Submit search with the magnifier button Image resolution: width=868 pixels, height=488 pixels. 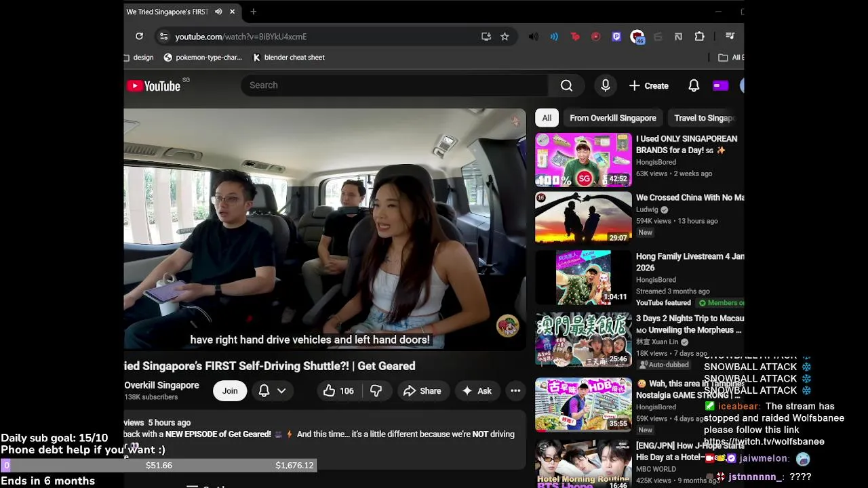point(566,85)
